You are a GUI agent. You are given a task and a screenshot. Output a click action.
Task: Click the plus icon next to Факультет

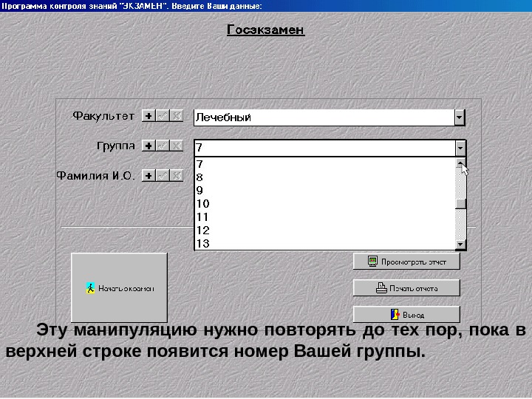tap(149, 116)
